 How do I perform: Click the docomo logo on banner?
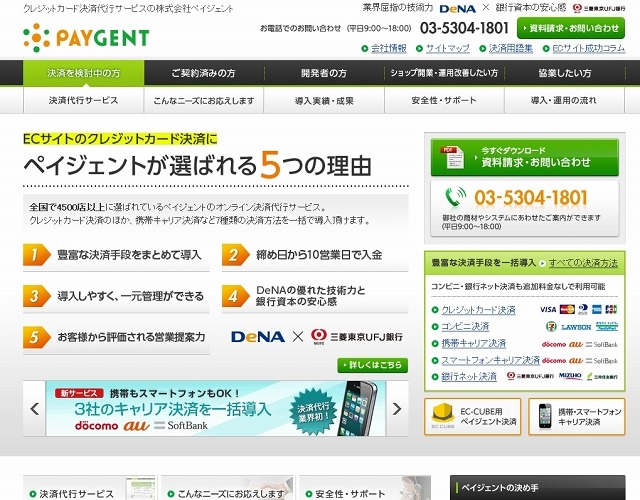click(x=96, y=426)
